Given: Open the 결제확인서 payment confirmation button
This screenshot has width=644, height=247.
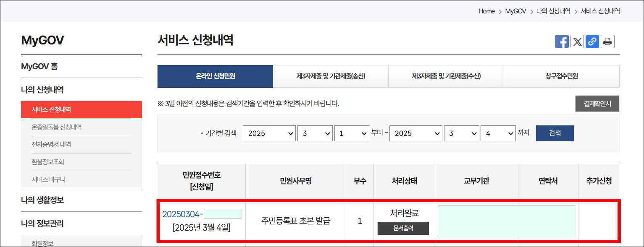Looking at the screenshot, I should click(x=597, y=104).
